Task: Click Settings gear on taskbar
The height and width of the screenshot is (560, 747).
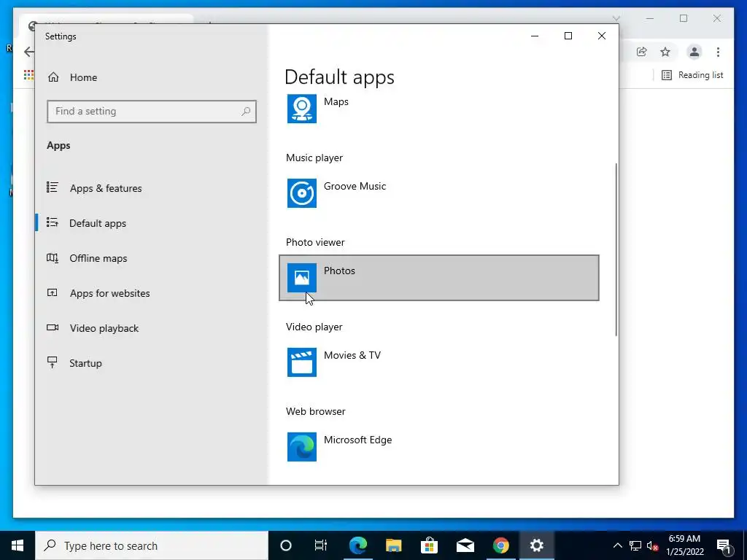Action: pyautogui.click(x=536, y=545)
